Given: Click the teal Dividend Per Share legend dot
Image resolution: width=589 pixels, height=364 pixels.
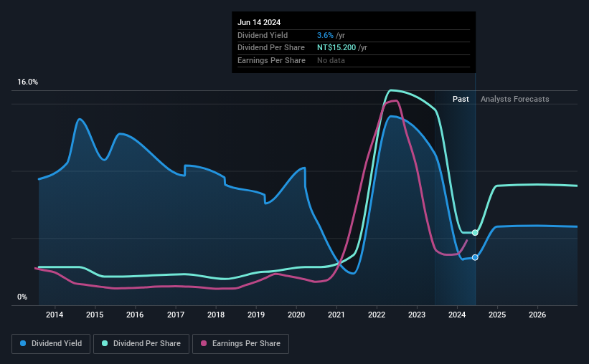Looking at the screenshot, I should [x=105, y=343].
